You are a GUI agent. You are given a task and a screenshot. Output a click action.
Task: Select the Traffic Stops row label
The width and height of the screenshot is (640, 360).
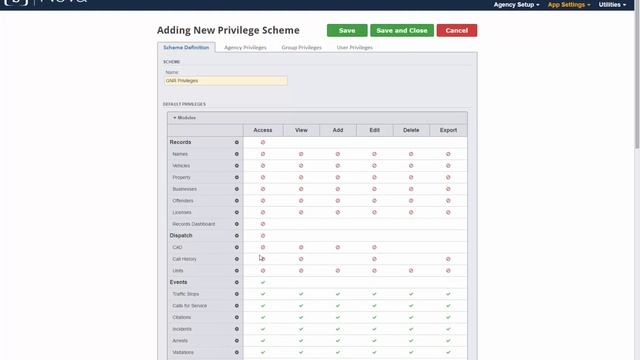point(186,294)
